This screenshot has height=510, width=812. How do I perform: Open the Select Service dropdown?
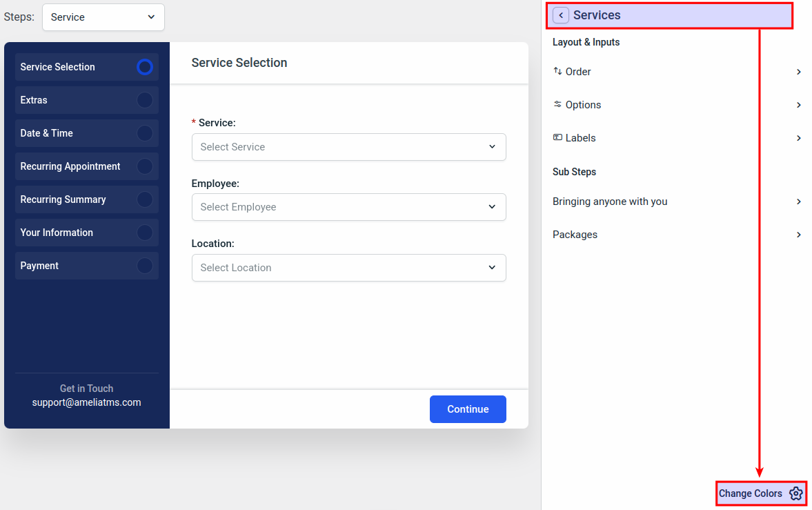(348, 147)
